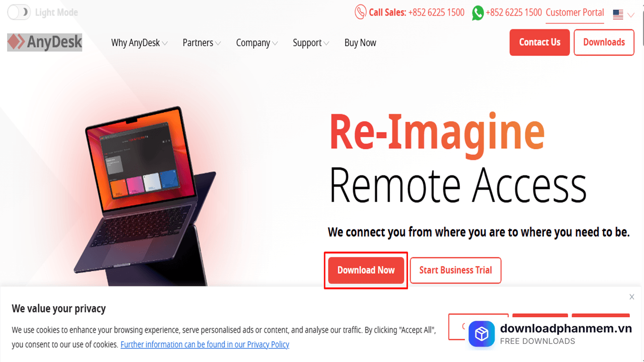
Task: Go to Buy Now menu item
Action: coord(360,43)
